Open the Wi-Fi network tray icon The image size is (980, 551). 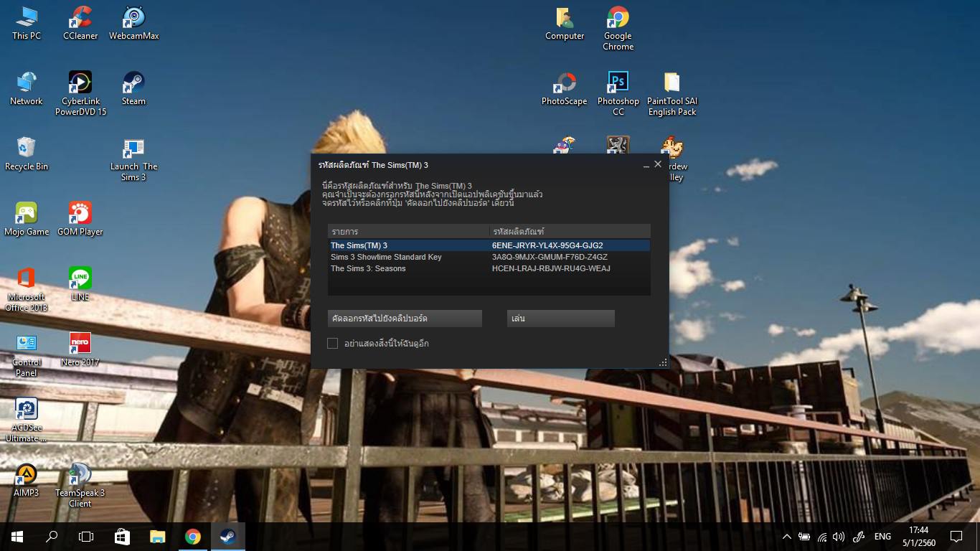[822, 537]
